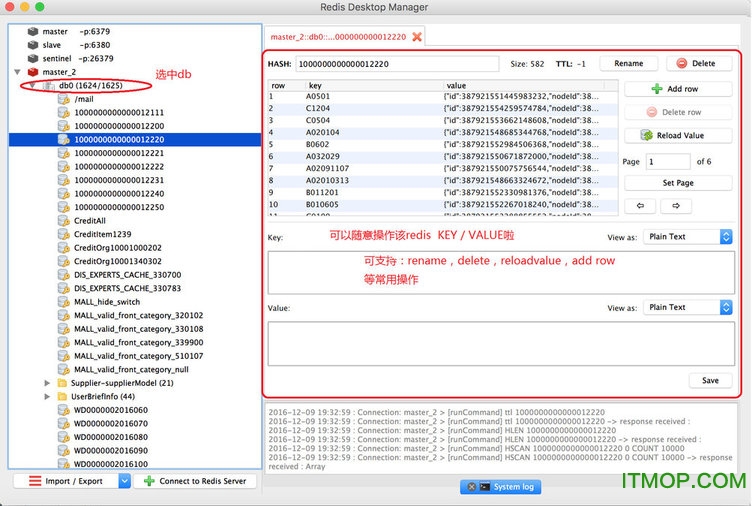Screen dimensions: 752x506
Task: Click the System log close X icon
Action: [471, 487]
